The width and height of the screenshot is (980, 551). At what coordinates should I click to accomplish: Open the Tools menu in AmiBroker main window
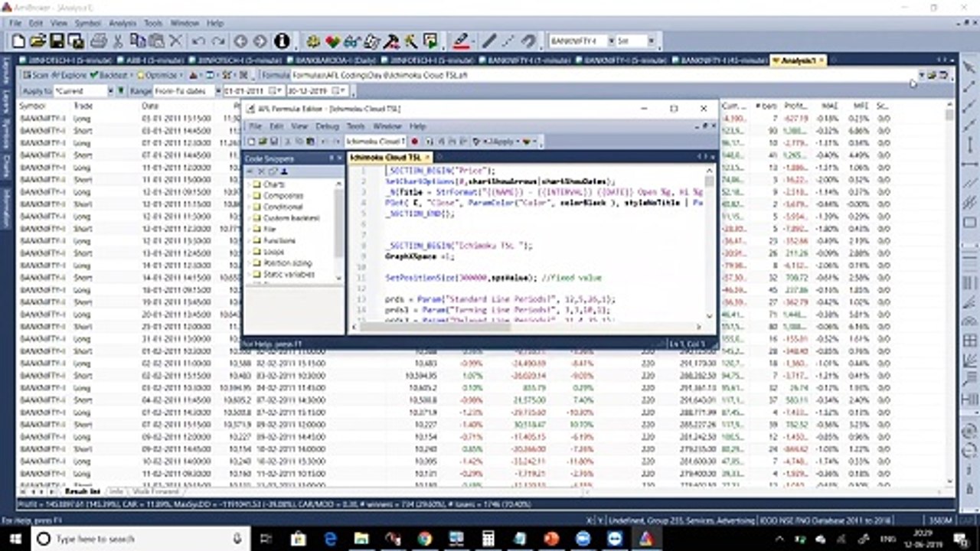point(153,23)
